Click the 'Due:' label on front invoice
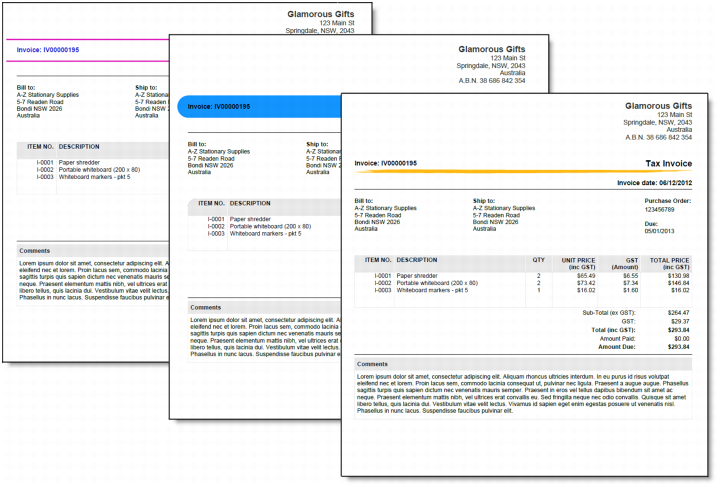Viewport: 718px width, 486px height. (651, 224)
